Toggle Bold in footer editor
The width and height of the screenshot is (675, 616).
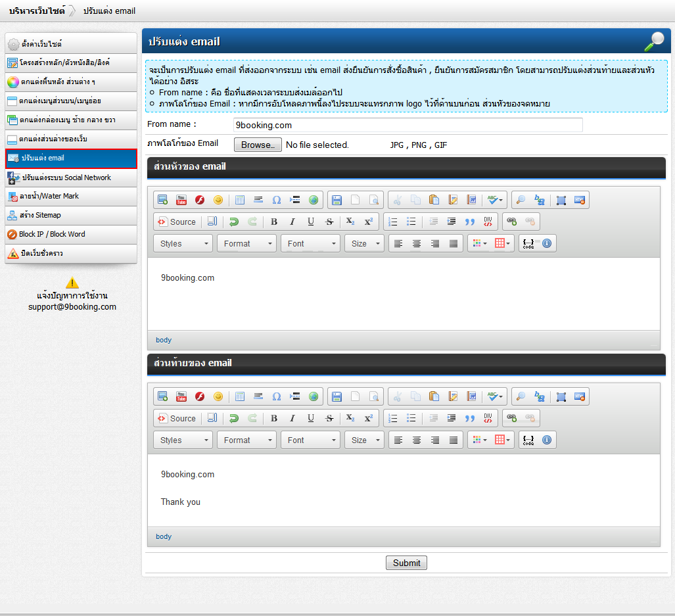(274, 418)
